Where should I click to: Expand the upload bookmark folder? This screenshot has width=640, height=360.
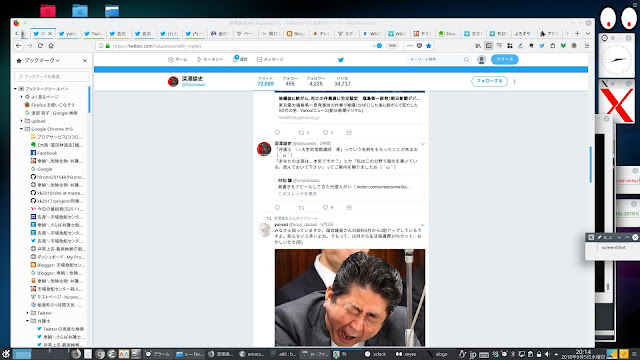[x=22, y=121]
